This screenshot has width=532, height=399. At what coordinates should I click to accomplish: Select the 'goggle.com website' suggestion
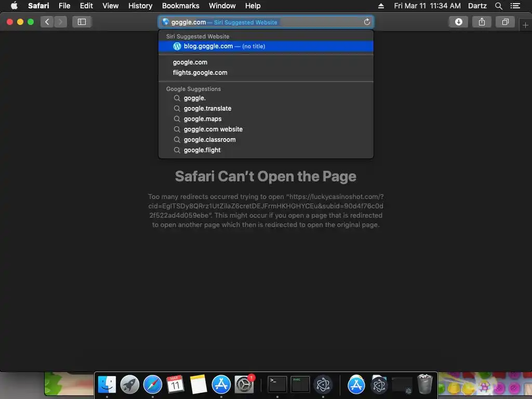[266, 129]
